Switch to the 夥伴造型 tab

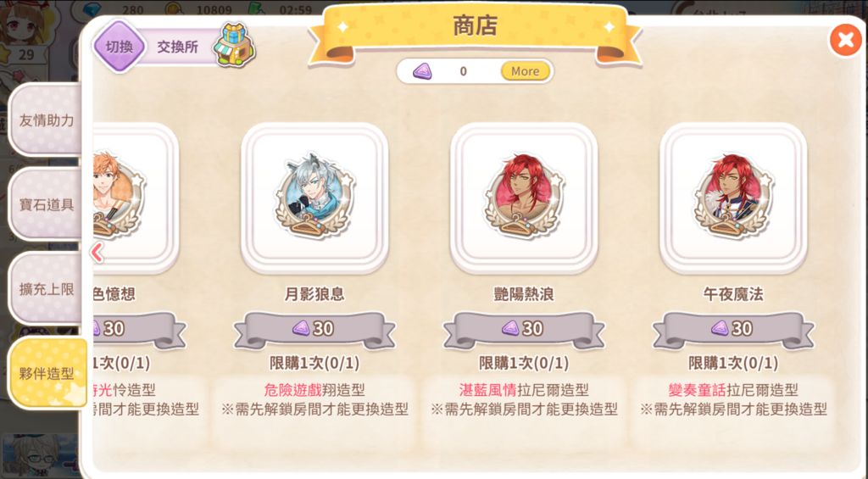[47, 373]
